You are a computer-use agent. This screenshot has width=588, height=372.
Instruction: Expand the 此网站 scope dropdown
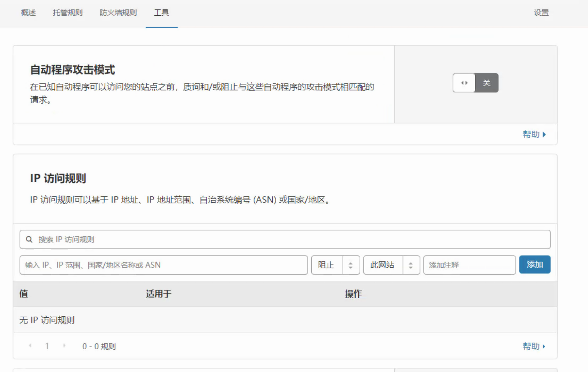(383, 265)
